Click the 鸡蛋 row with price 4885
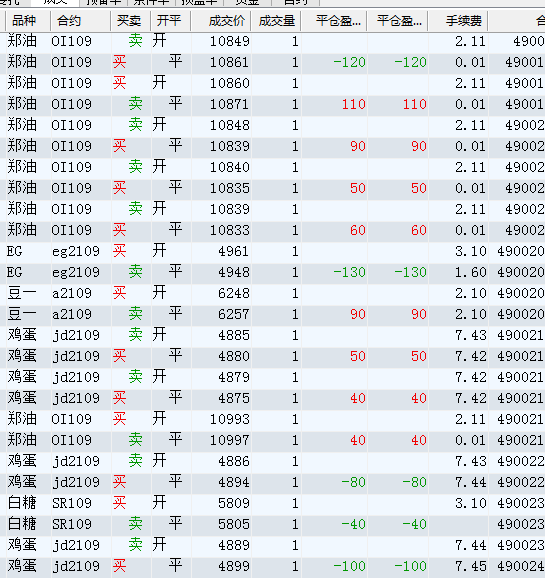Viewport: 545px width, 578px height. pyautogui.click(x=272, y=335)
